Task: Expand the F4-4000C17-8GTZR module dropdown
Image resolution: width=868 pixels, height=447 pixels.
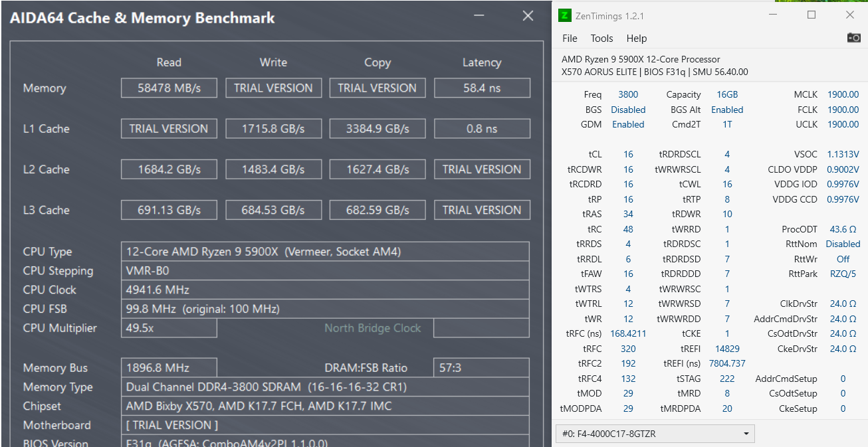Action: click(x=655, y=434)
